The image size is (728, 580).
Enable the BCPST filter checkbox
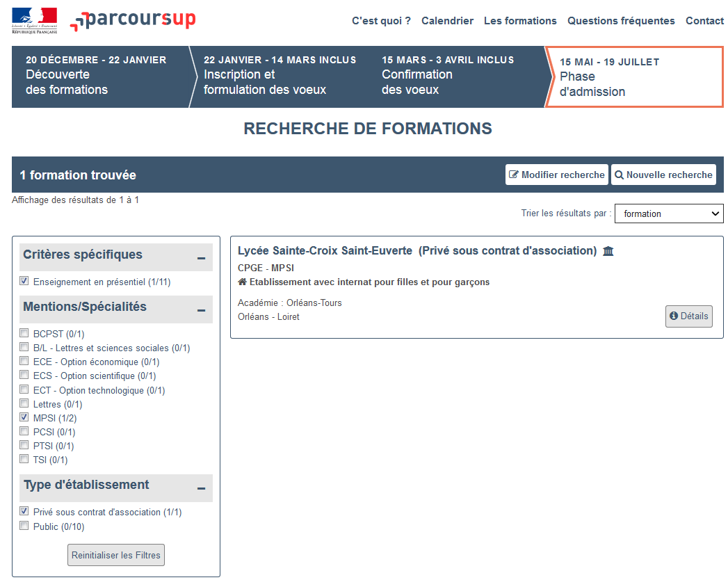tap(24, 334)
